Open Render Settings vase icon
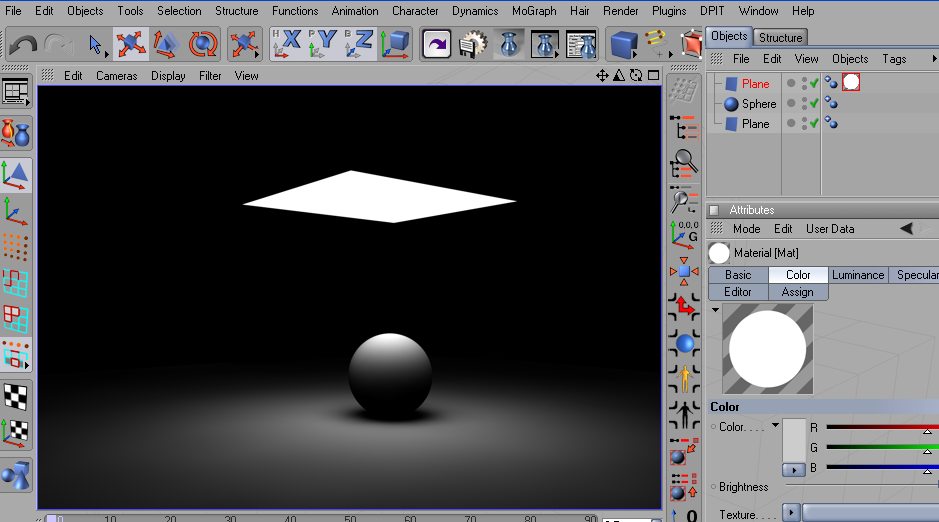The image size is (939, 522). pos(581,44)
